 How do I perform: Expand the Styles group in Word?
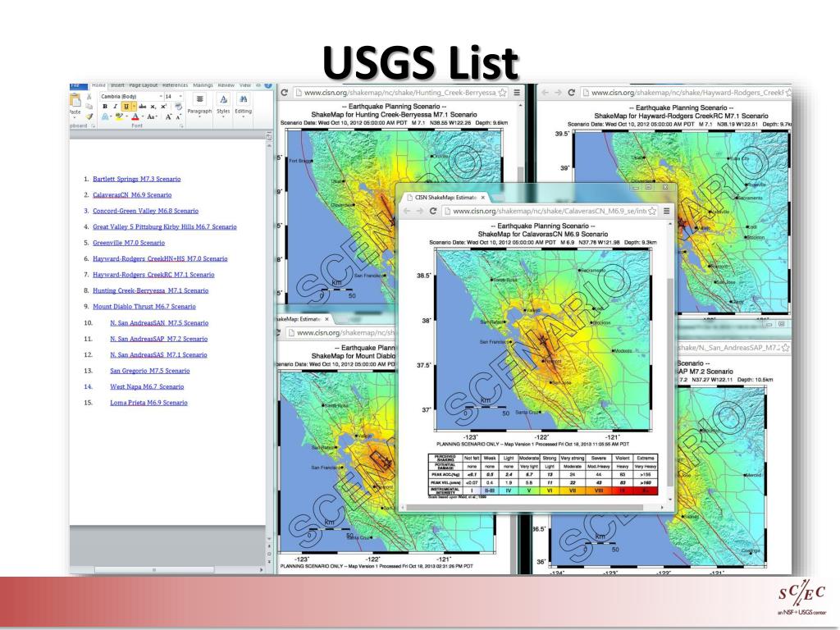(223, 104)
